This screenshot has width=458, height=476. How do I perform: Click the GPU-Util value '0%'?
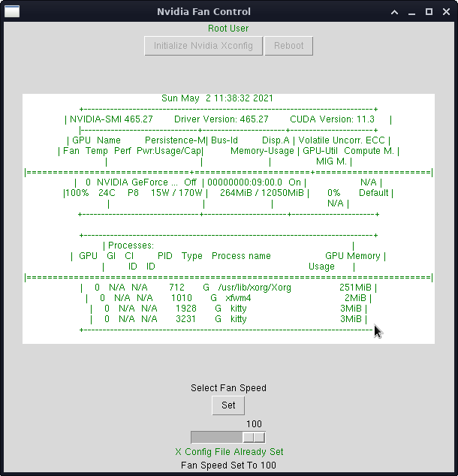[x=334, y=193]
